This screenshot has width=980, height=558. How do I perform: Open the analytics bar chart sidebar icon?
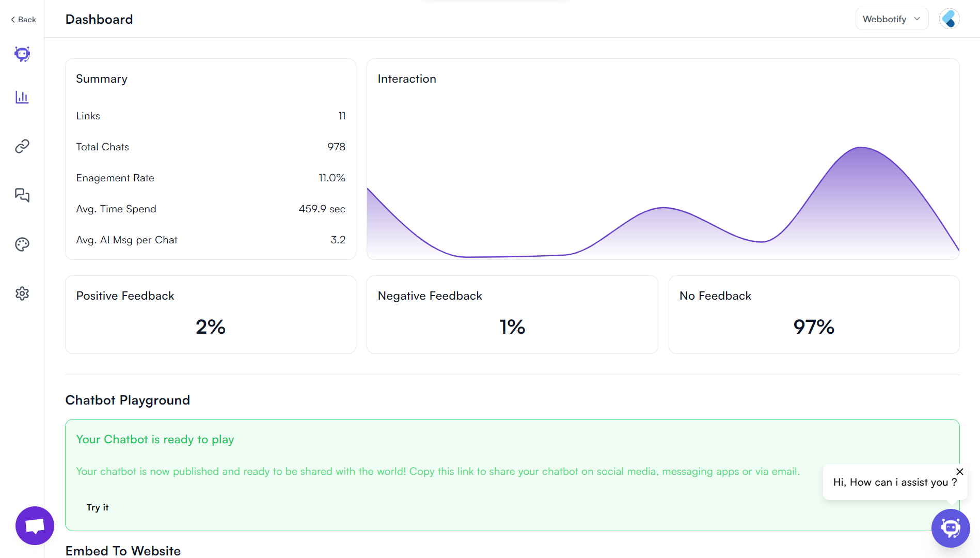(x=22, y=97)
